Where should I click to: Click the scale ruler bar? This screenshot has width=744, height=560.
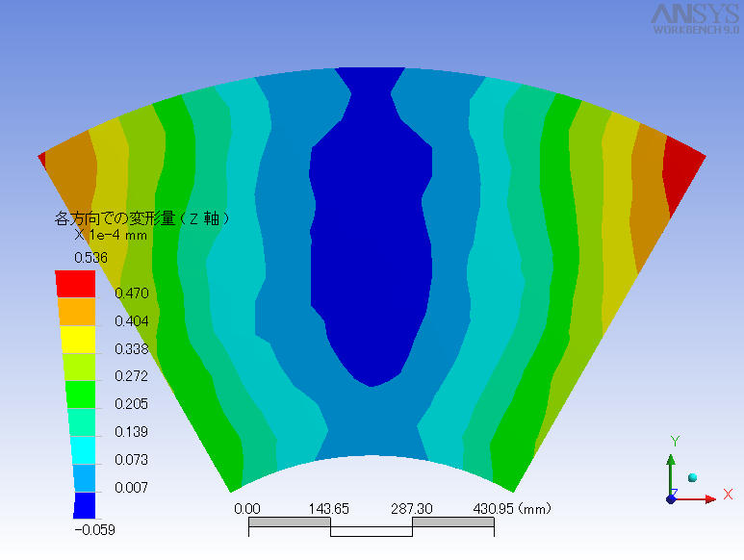372,527
